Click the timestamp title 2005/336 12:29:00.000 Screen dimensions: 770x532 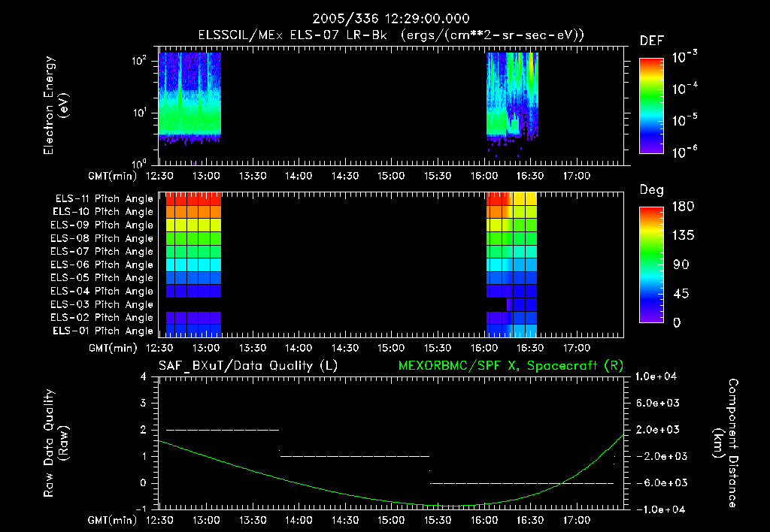click(391, 19)
